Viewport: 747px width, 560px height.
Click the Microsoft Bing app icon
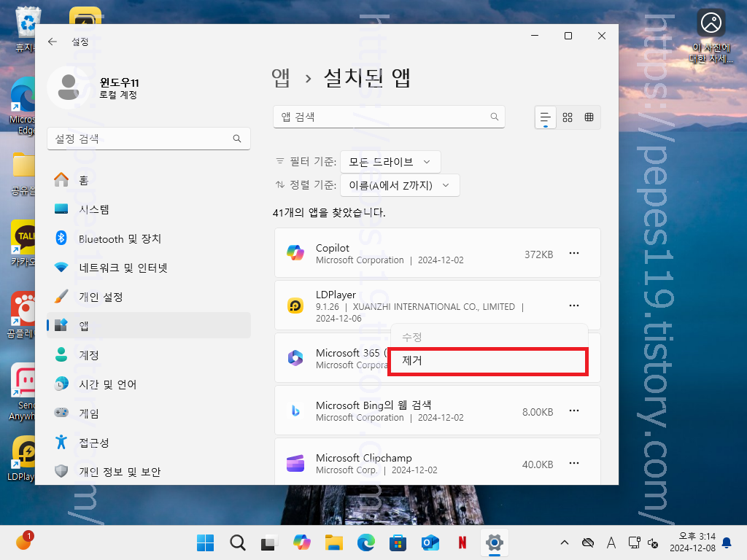[295, 411]
